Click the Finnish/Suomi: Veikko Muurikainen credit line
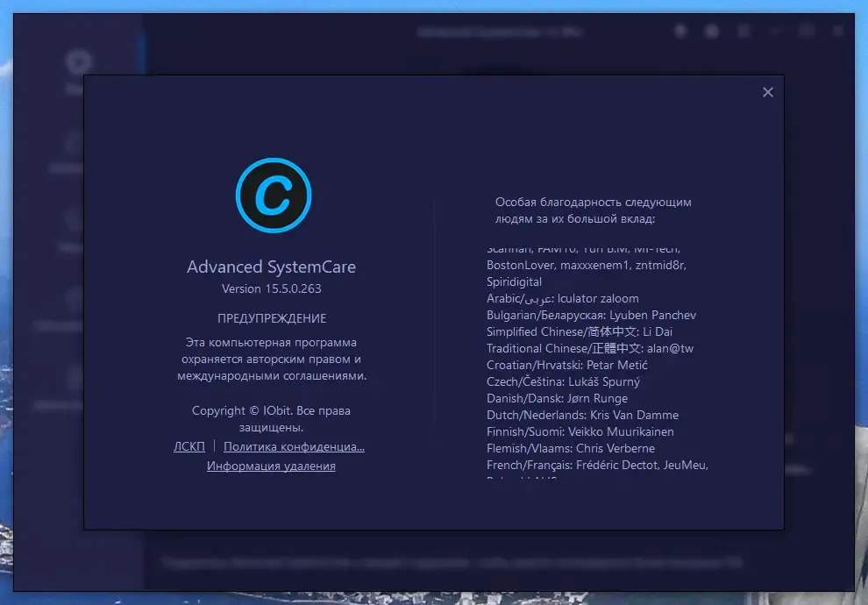 click(x=580, y=431)
